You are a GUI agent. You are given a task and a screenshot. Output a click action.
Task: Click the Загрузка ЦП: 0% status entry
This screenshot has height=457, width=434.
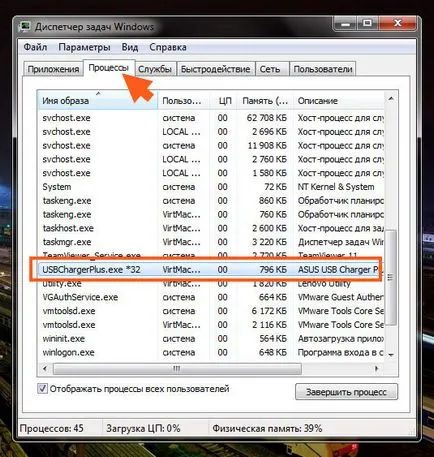tap(143, 428)
